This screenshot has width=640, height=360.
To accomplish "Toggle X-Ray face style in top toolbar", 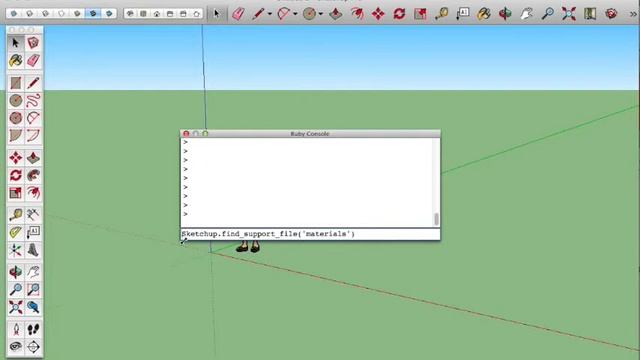I will tap(13, 13).
